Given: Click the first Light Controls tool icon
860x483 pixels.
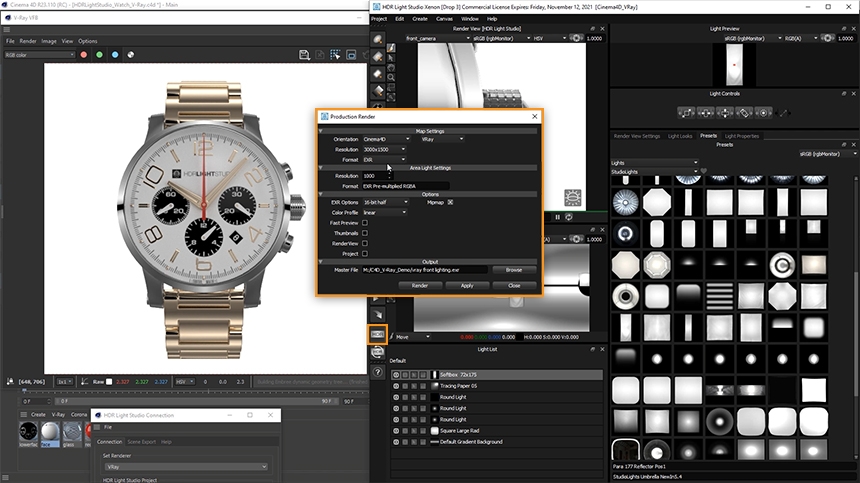Looking at the screenshot, I should coord(686,113).
